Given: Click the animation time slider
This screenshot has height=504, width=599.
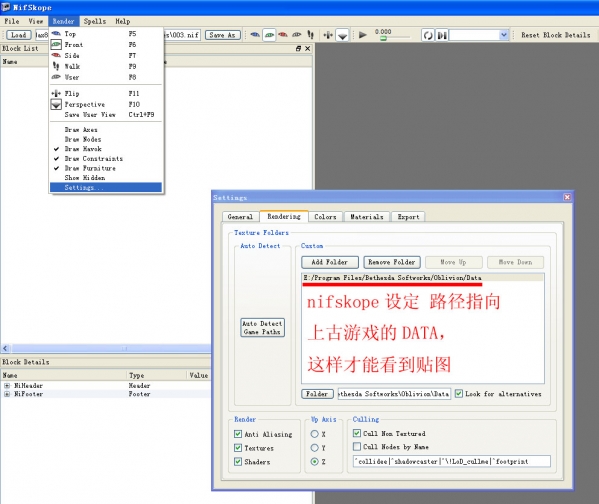Looking at the screenshot, I should (x=392, y=38).
